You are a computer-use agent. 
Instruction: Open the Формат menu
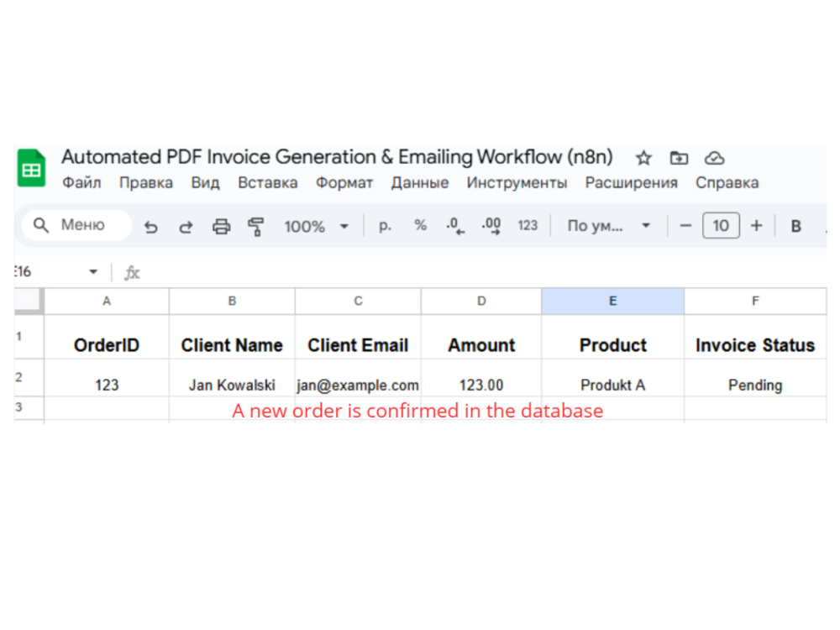(344, 182)
